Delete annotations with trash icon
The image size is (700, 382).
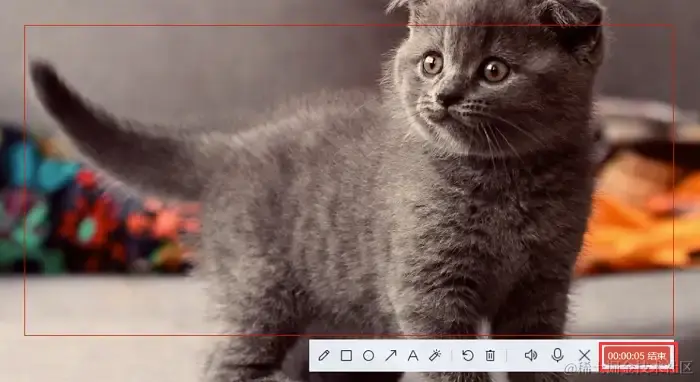click(x=490, y=356)
